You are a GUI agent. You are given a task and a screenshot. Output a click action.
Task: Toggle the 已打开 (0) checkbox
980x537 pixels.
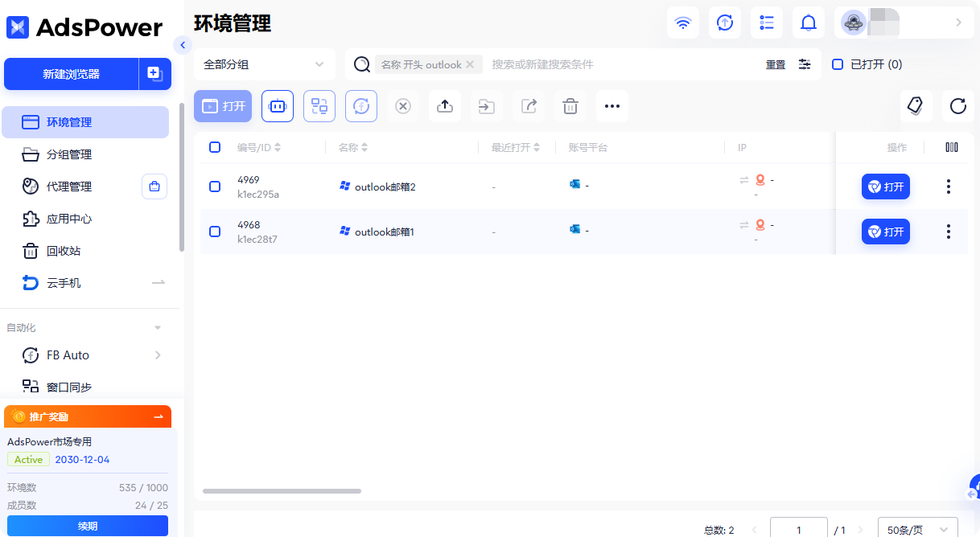coord(838,64)
